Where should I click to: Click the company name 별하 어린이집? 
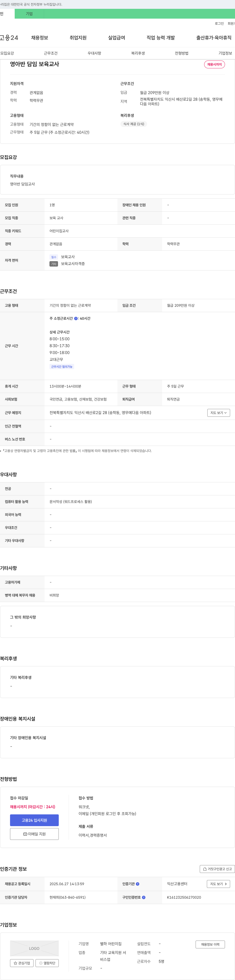click(x=111, y=944)
